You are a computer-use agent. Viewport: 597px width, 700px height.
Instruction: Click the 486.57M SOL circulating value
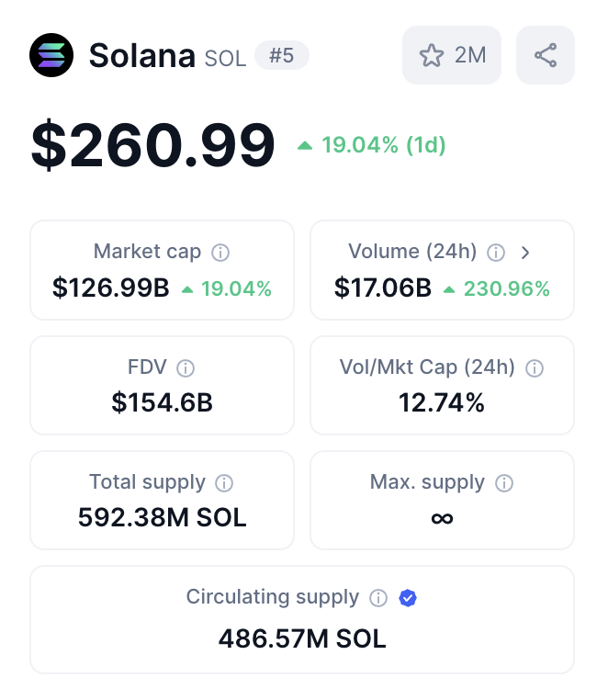(x=302, y=638)
